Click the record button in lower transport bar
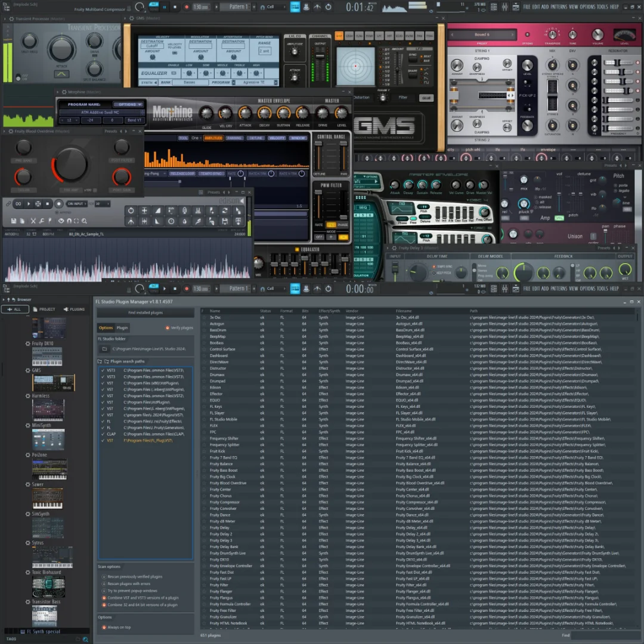Screen dimensions: 644x644 (x=186, y=289)
